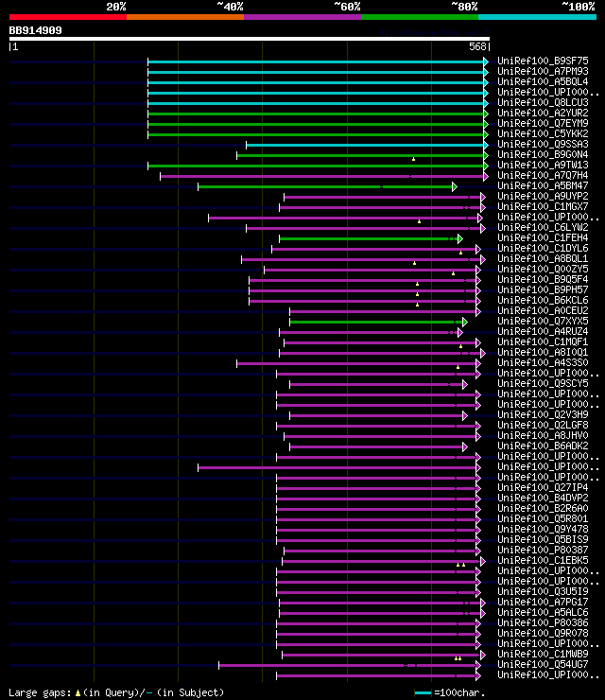Open hit UniRef100_A2YUR2
This screenshot has width=605, height=700.
[543, 113]
